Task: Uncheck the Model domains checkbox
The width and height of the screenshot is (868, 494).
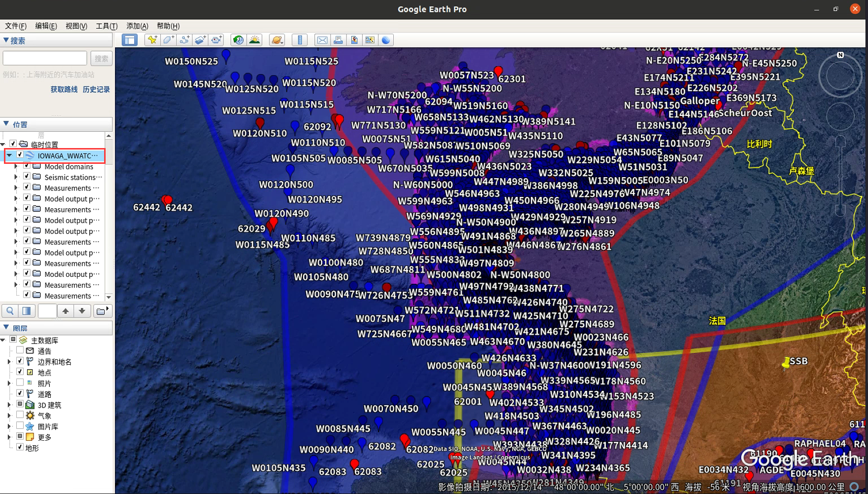Action: [x=27, y=166]
